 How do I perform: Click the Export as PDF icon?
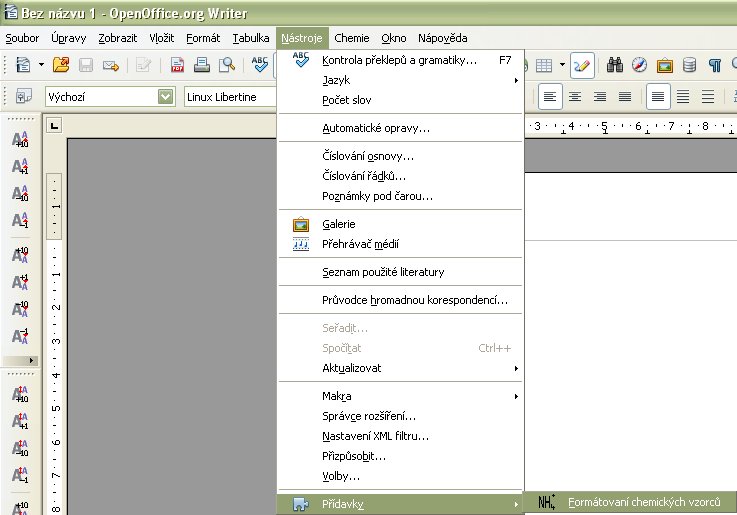click(177, 65)
